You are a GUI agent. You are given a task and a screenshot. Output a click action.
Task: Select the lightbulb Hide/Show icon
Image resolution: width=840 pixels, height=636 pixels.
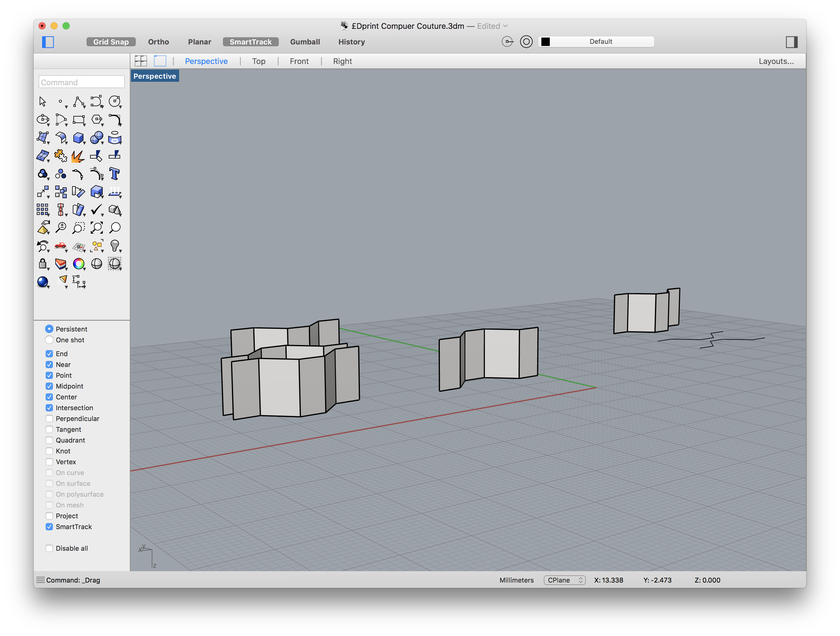click(114, 246)
